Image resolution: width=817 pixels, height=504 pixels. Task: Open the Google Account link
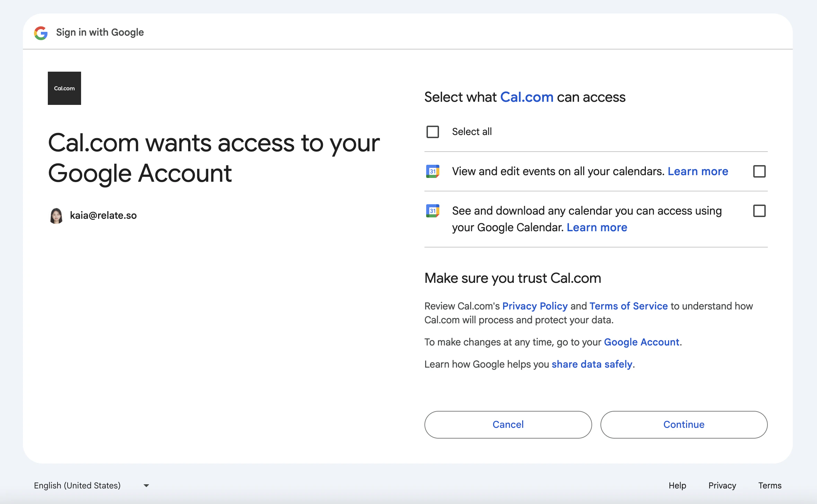(641, 342)
